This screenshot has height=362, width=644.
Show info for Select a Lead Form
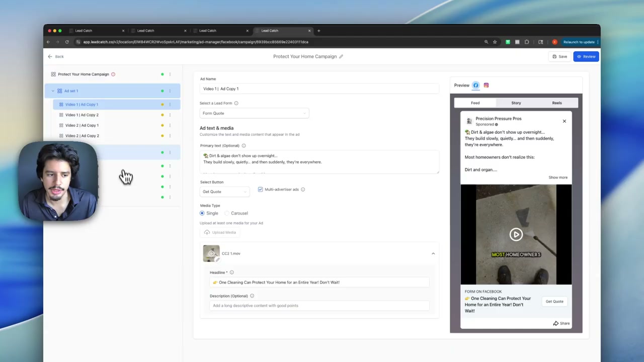(x=236, y=103)
